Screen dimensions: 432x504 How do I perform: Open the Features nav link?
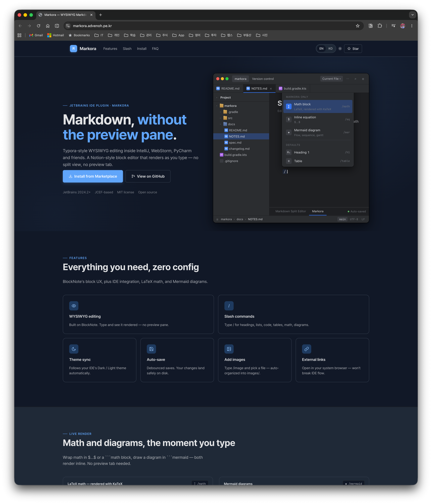pyautogui.click(x=110, y=49)
